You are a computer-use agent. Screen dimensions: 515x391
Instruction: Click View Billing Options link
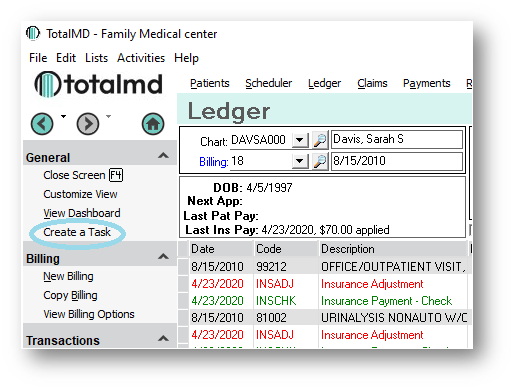pos(89,314)
